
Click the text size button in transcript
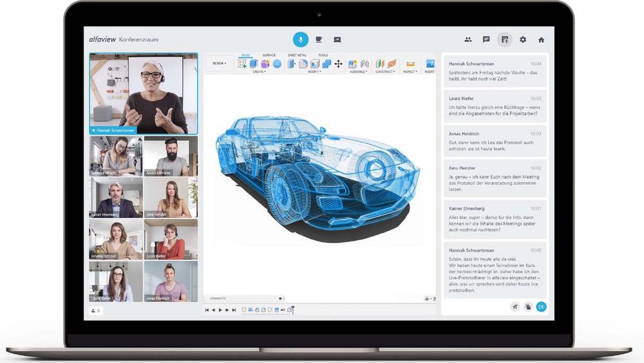[x=515, y=307]
